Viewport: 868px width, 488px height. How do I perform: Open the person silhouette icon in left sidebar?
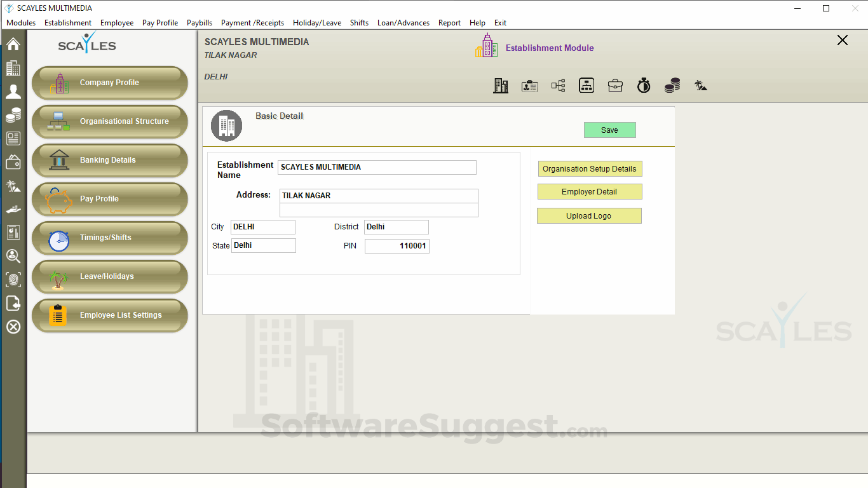pyautogui.click(x=13, y=91)
